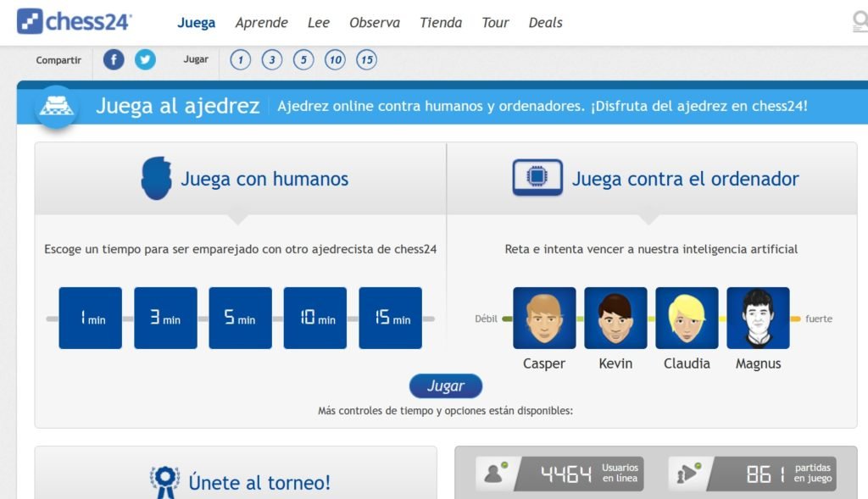Open the Aprende menu
This screenshot has height=499, width=868.
click(x=261, y=23)
